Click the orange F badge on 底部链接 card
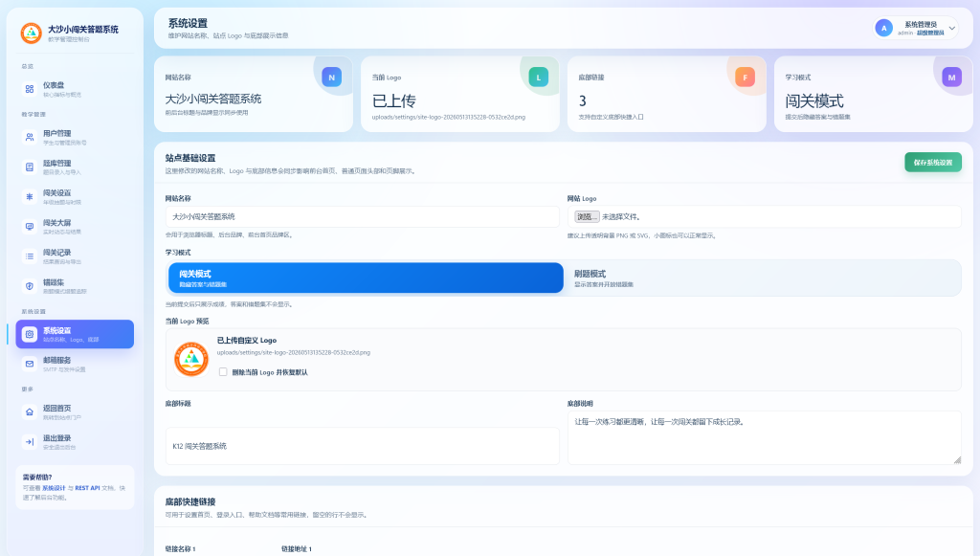Image resolution: width=980 pixels, height=556 pixels. (x=745, y=78)
